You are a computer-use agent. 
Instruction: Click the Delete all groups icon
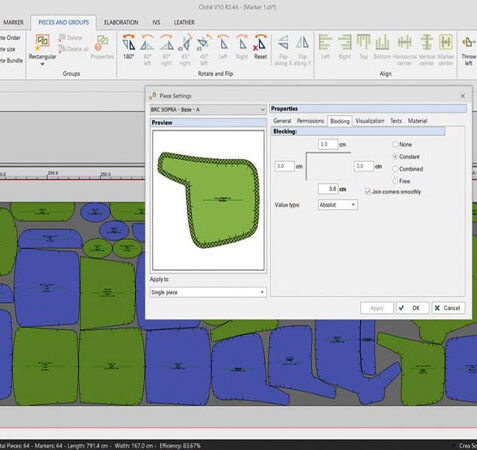point(73,49)
